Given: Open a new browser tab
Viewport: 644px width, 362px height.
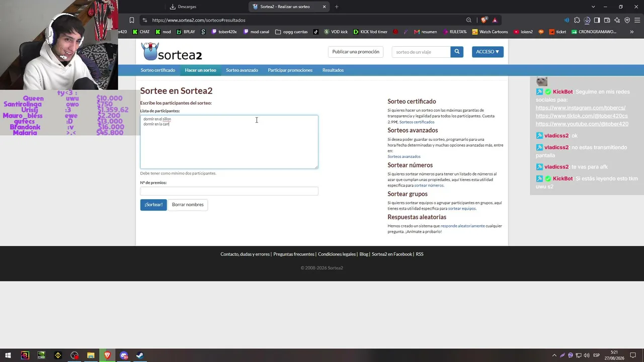Looking at the screenshot, I should [337, 7].
